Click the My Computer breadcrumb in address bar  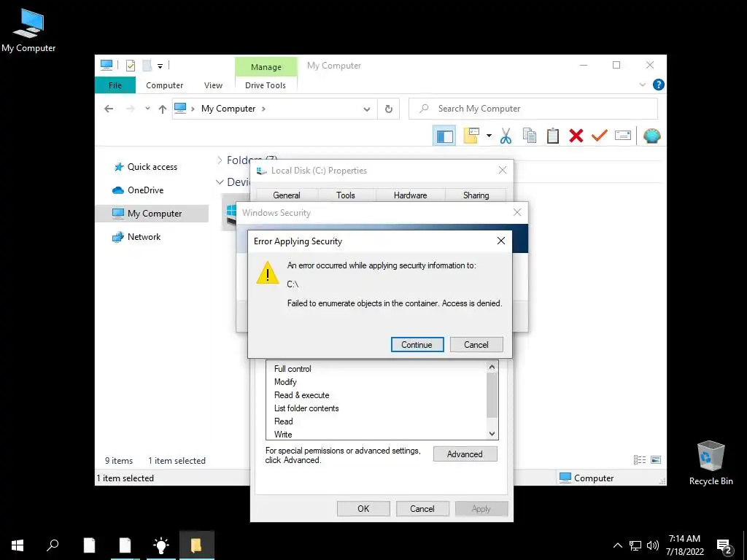coord(228,109)
